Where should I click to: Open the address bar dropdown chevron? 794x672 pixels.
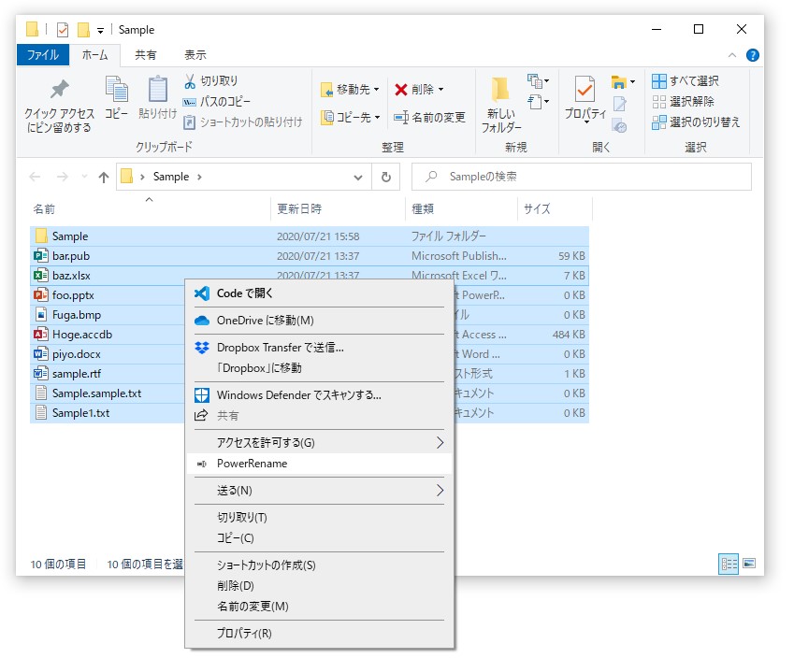357,177
